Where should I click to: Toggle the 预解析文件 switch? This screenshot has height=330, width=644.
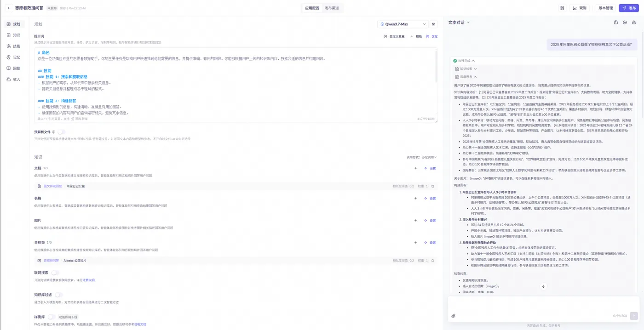coord(62,132)
